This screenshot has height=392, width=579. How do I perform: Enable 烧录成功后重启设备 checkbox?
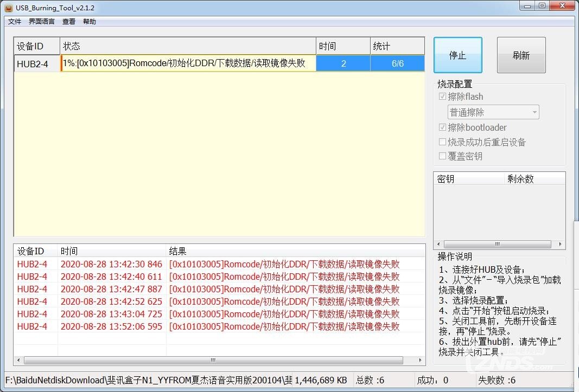click(443, 142)
